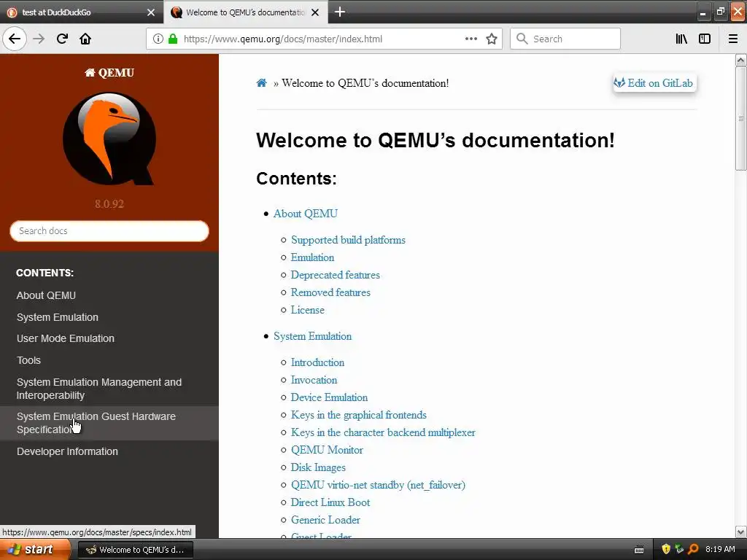Viewport: 747px width, 560px height.
Task: Close the test at DuckDuckGo tab
Action: click(151, 12)
